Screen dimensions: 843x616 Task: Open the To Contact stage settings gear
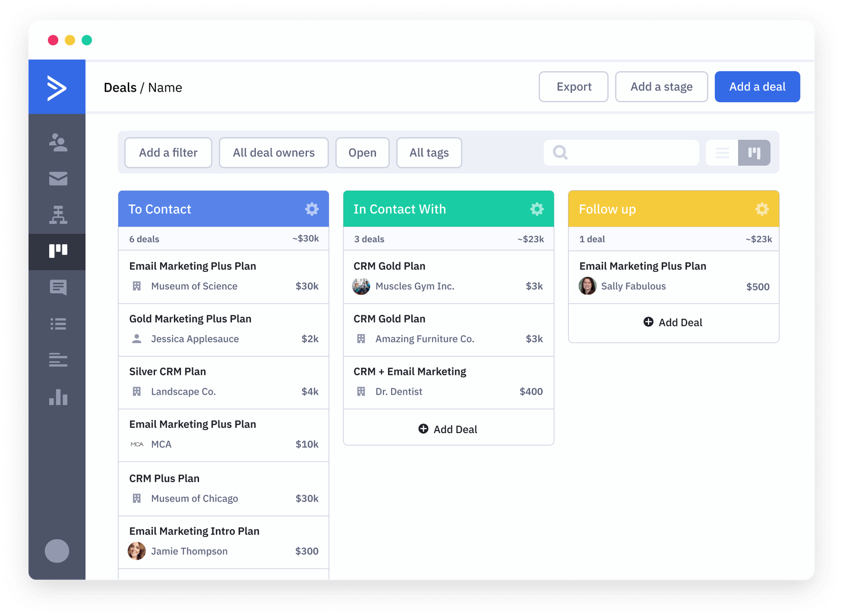tap(312, 209)
